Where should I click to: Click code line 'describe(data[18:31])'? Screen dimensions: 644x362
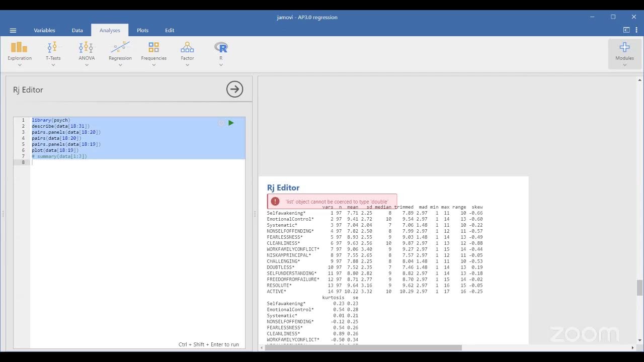60,126
